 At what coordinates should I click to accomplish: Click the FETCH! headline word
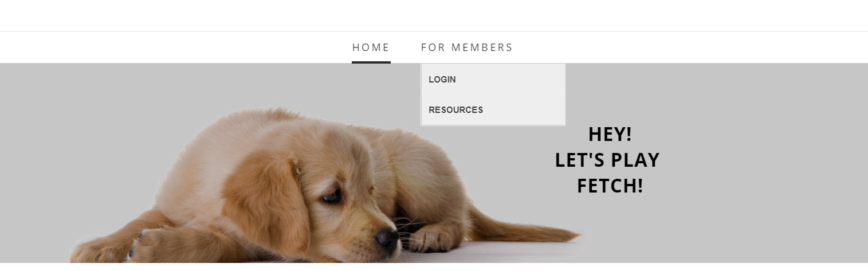click(610, 186)
